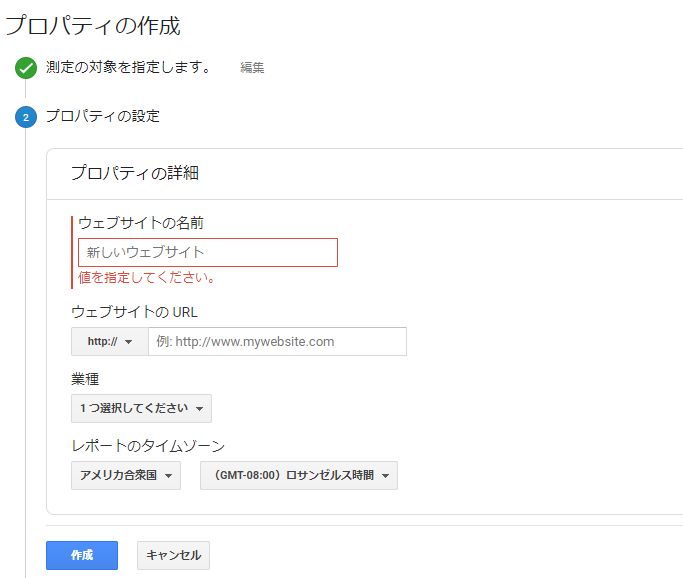This screenshot has width=683, height=578.
Task: Click the 値を指定してください error message
Action: pyautogui.click(x=146, y=277)
